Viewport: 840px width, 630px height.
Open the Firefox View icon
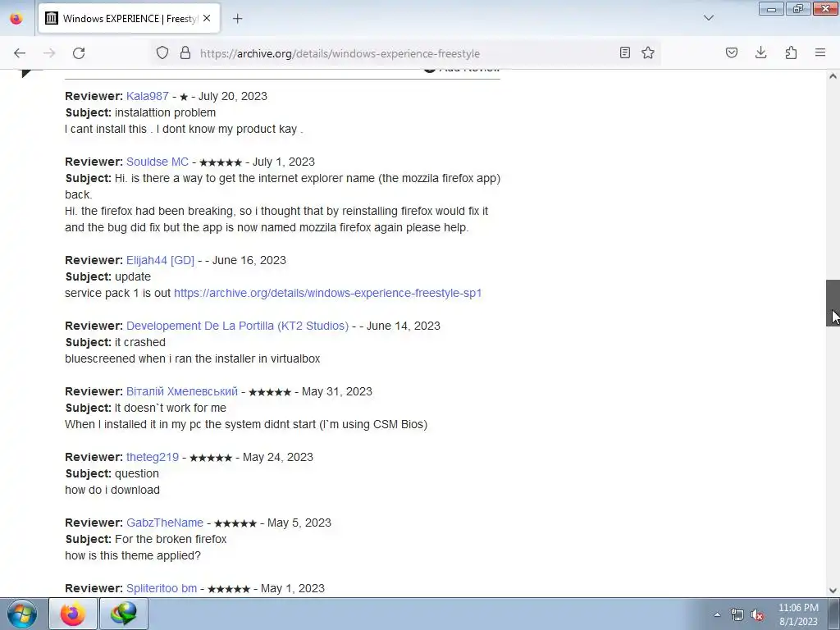click(16, 19)
